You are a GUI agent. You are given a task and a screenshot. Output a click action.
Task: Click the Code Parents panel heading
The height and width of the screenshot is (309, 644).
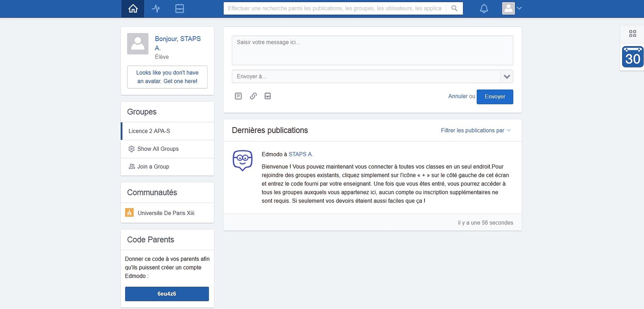(x=150, y=239)
